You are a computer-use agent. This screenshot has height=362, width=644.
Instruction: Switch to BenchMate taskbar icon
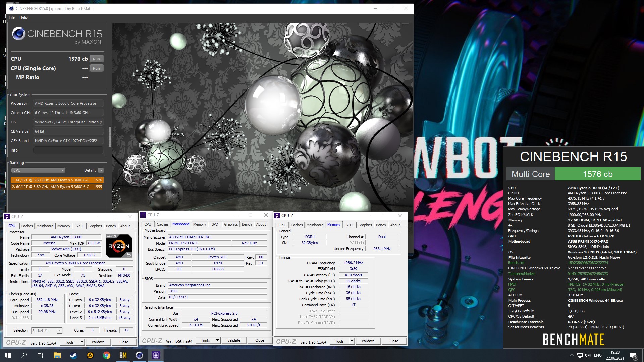123,355
